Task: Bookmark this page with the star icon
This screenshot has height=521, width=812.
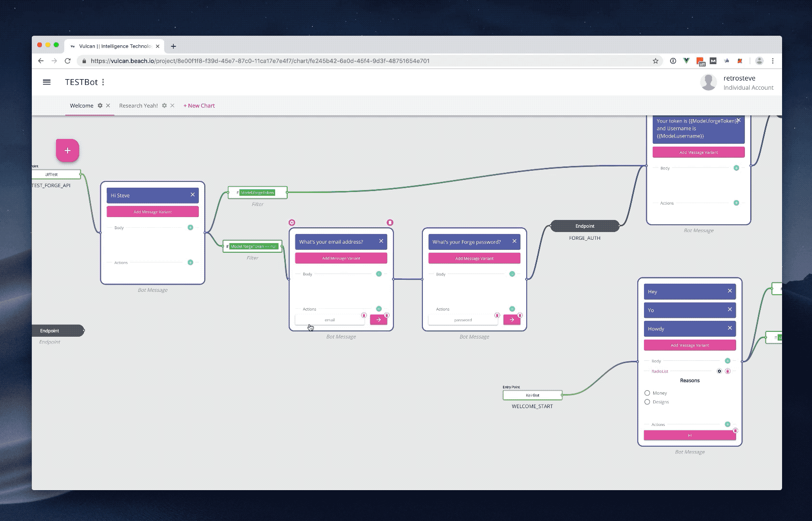Action: coord(656,61)
